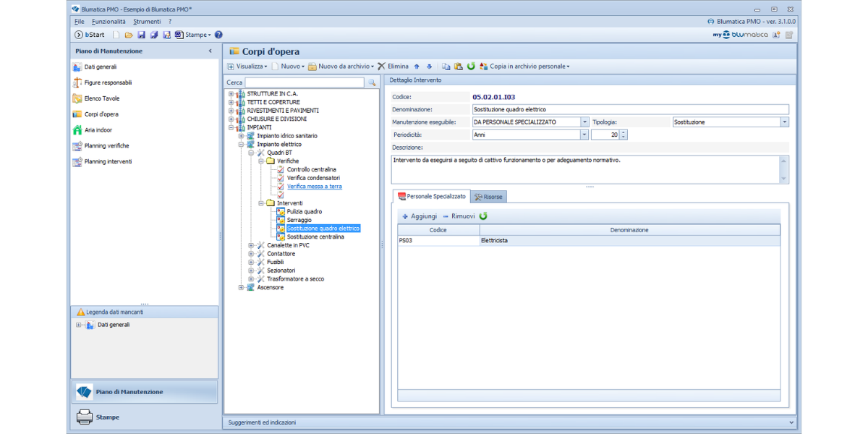Open Aria indoor from the sidebar
The width and height of the screenshot is (868, 434).
point(98,130)
